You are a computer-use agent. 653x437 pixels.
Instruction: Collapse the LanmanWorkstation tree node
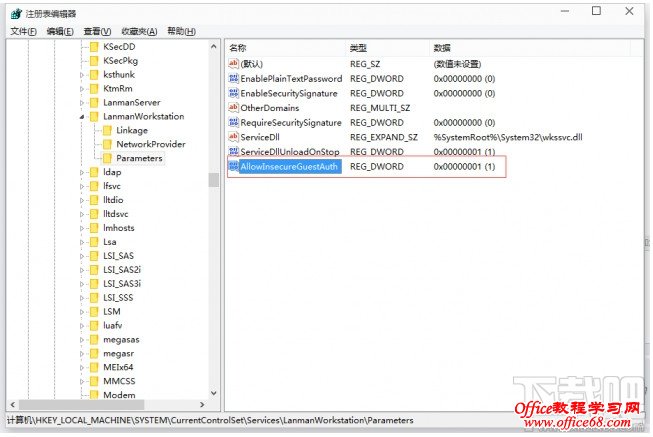click(x=82, y=117)
